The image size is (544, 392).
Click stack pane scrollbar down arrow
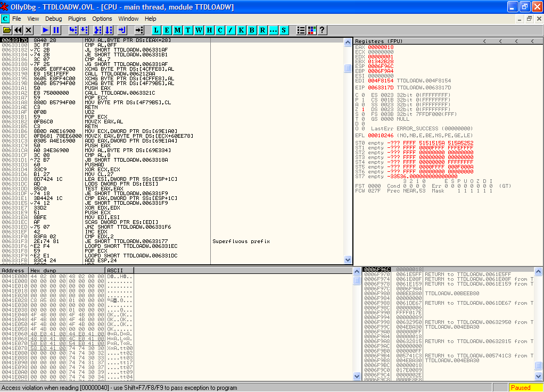[x=538, y=376]
